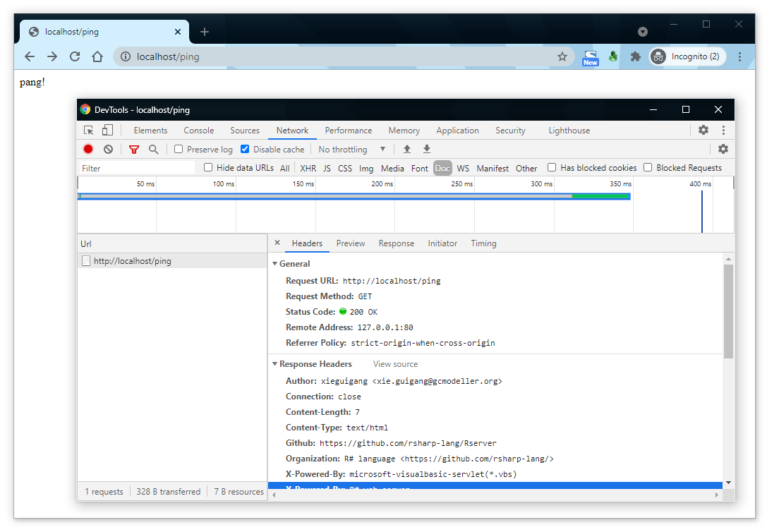Check Hide data URLs option
The width and height of the screenshot is (767, 532).
click(x=208, y=168)
